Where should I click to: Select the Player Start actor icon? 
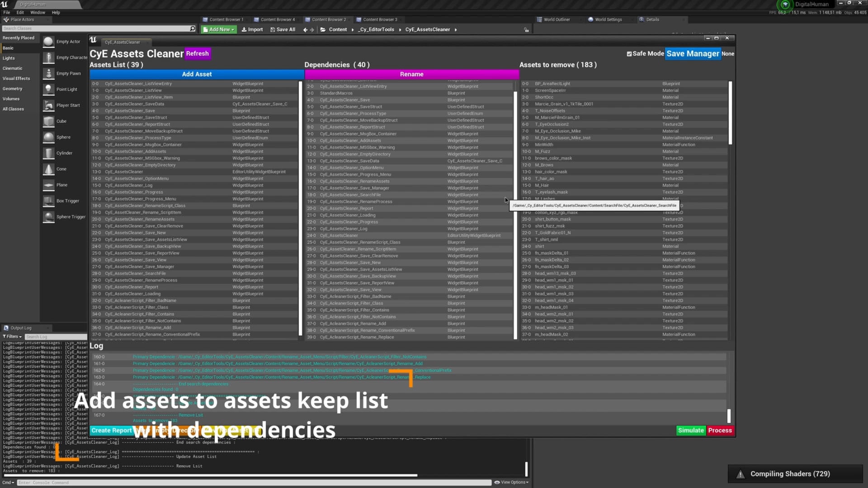coord(48,105)
